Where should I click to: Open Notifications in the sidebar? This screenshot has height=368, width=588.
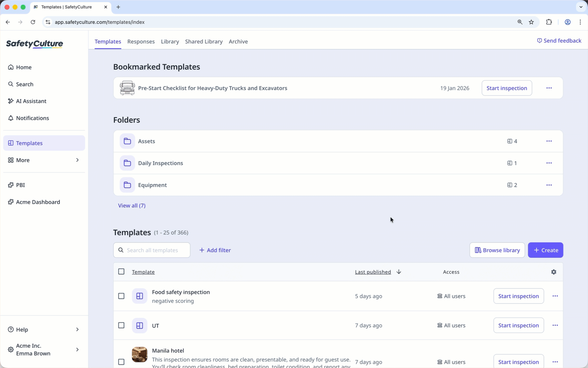[44, 118]
